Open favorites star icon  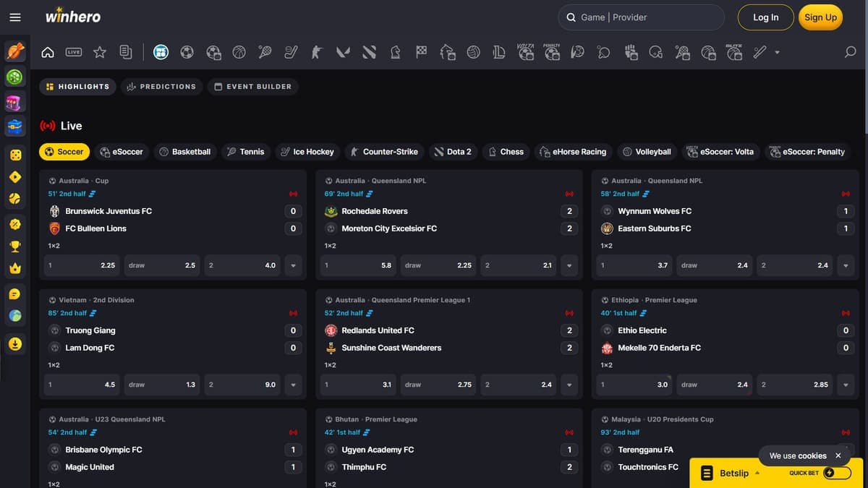(100, 52)
